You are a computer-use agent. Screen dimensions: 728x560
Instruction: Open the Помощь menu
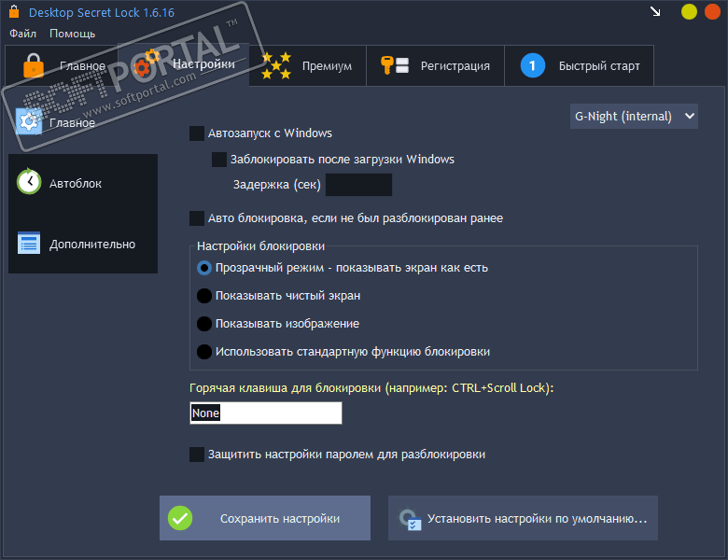coord(73,34)
